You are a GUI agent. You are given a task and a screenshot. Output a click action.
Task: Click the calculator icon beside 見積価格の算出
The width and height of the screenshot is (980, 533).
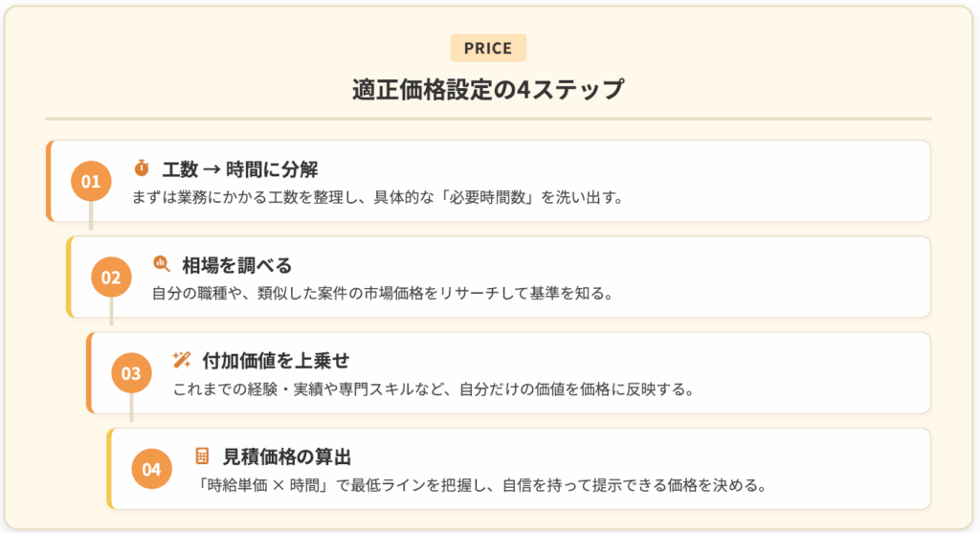[x=202, y=456]
